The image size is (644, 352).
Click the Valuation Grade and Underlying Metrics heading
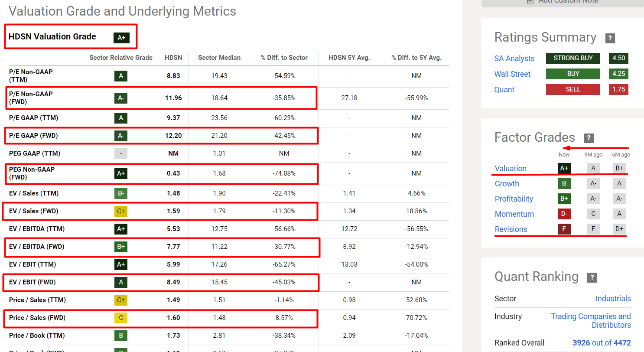(x=122, y=11)
